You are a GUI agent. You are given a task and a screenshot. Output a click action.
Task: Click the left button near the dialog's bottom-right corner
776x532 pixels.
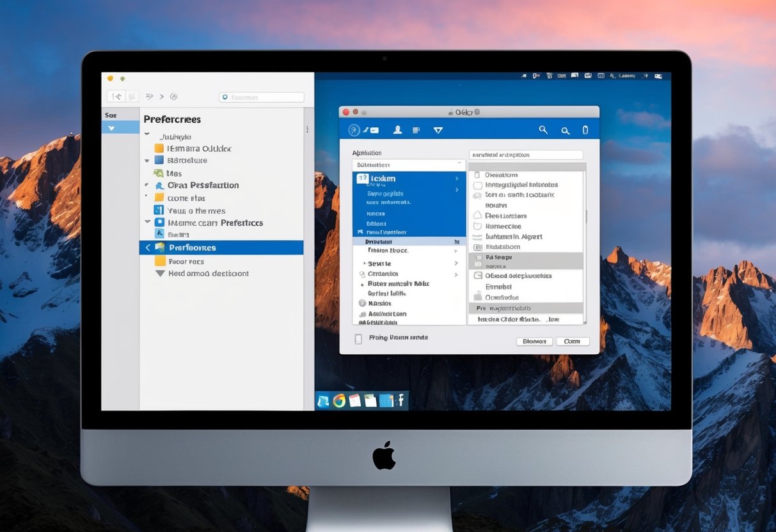(x=535, y=341)
